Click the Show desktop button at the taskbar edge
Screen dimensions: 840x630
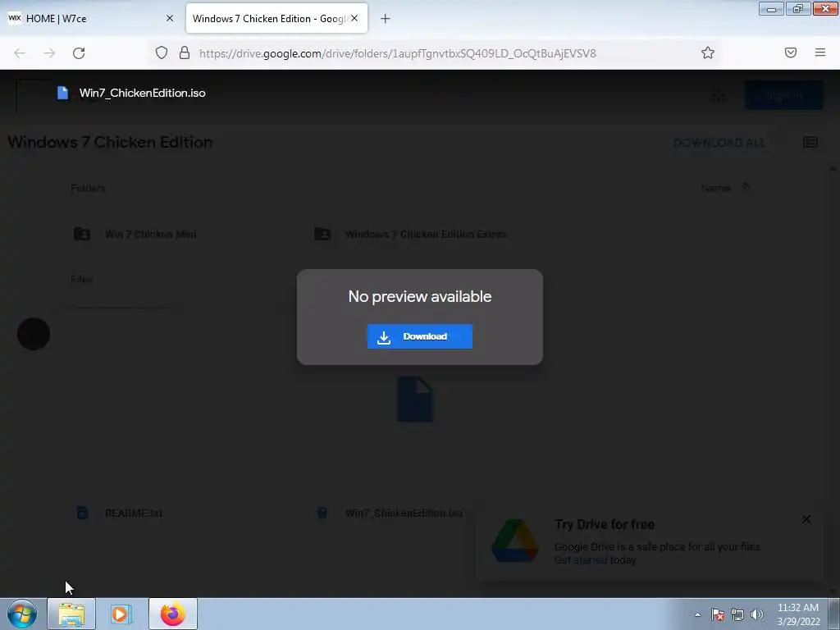click(x=834, y=614)
